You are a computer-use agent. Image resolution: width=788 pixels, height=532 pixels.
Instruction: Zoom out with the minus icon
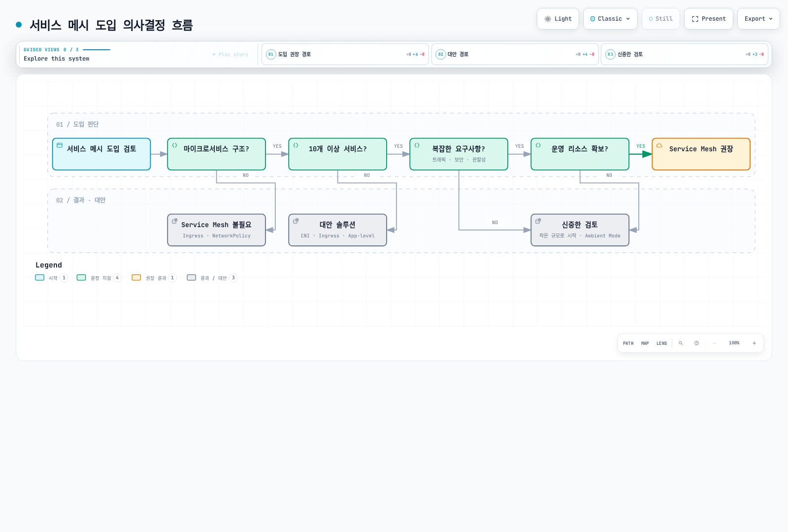click(714, 343)
